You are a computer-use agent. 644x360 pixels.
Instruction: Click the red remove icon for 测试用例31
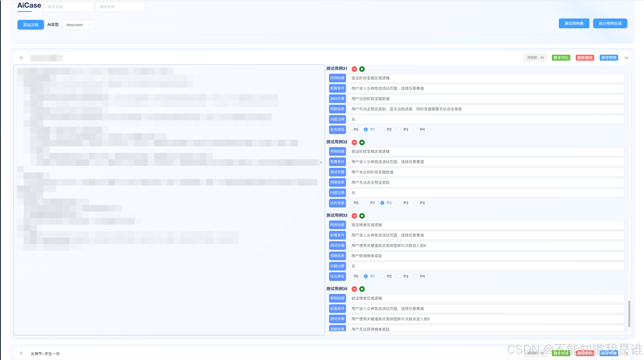pos(354,69)
